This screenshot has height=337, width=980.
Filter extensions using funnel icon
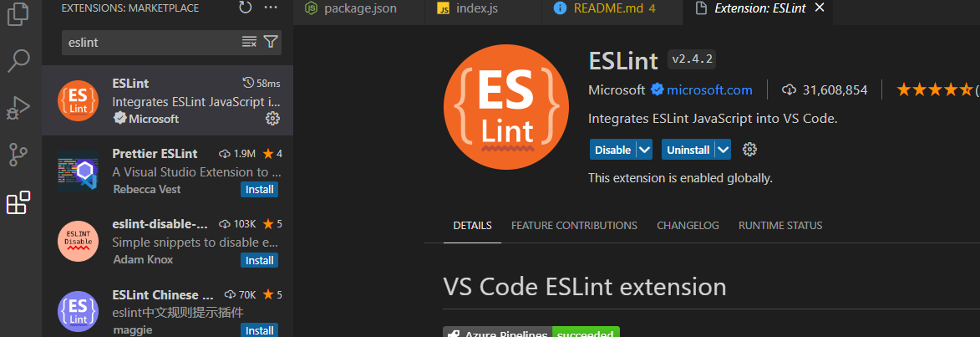point(271,42)
